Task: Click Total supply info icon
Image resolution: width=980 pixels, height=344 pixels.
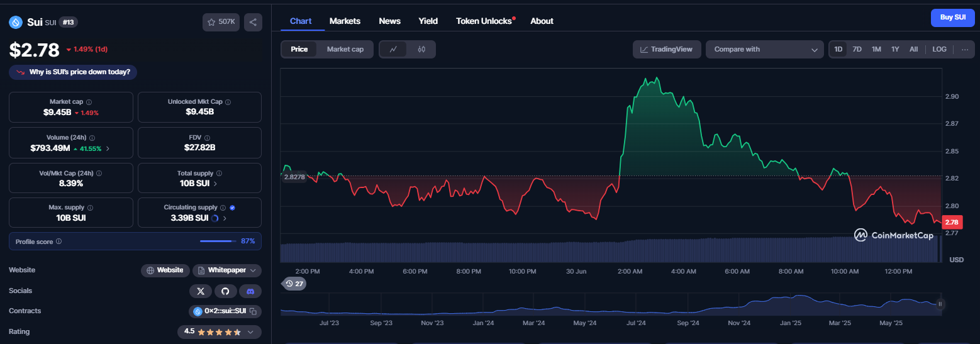Action: click(220, 173)
